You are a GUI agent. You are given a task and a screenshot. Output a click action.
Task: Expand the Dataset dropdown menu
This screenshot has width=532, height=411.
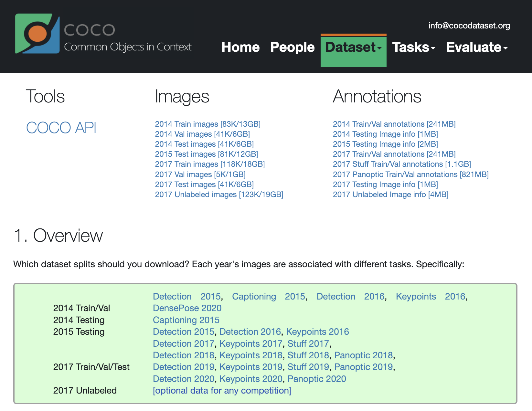point(353,47)
